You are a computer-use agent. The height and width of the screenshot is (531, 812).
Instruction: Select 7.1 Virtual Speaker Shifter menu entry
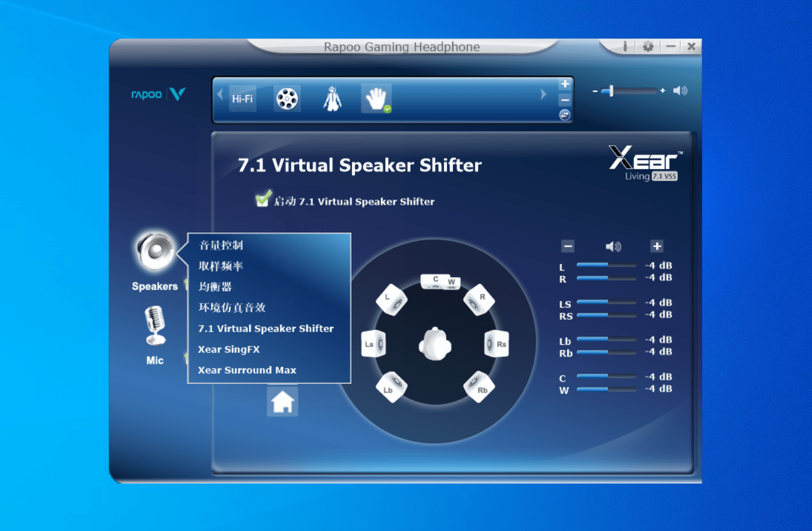point(266,329)
